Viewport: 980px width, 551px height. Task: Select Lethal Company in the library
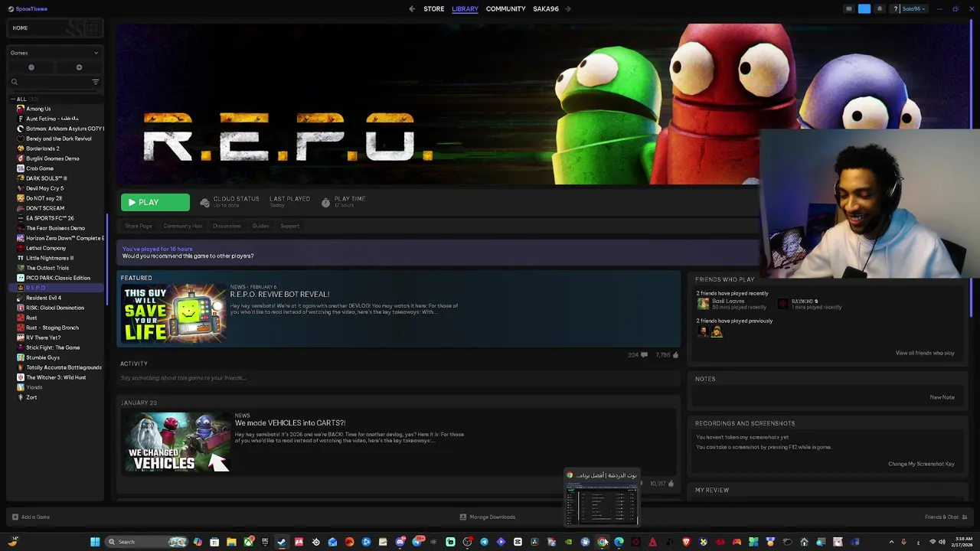coord(46,248)
